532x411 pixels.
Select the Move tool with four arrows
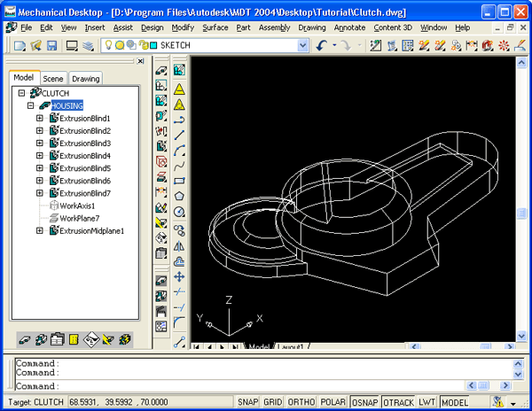pyautogui.click(x=179, y=276)
